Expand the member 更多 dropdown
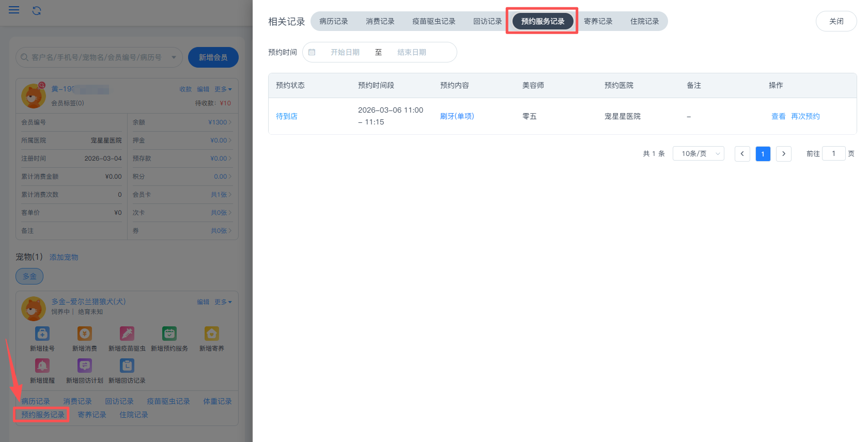Image resolution: width=868 pixels, height=442 pixels. pyautogui.click(x=223, y=89)
